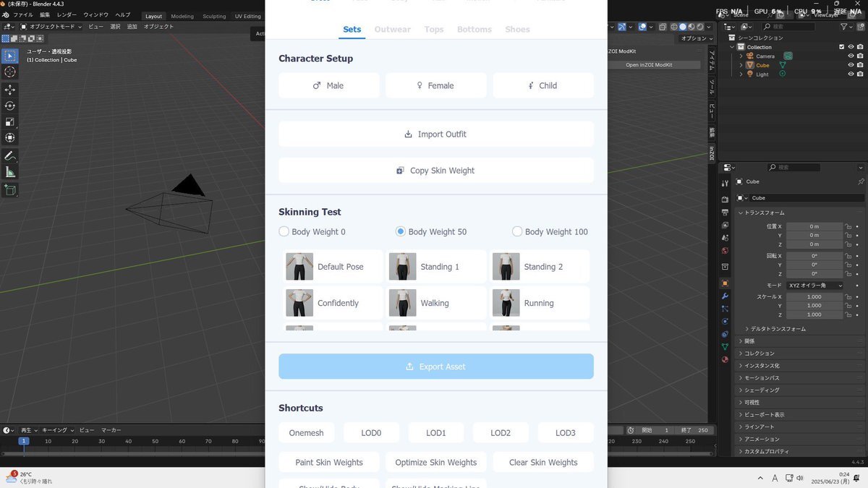
Task: Click the Blender logo menu icon
Action: (6, 15)
